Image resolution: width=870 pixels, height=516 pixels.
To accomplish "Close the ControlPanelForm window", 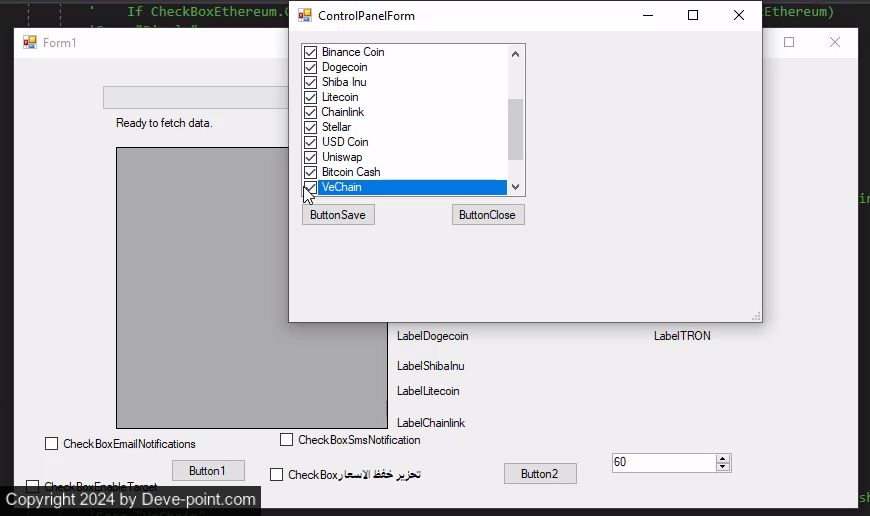I will [x=739, y=16].
